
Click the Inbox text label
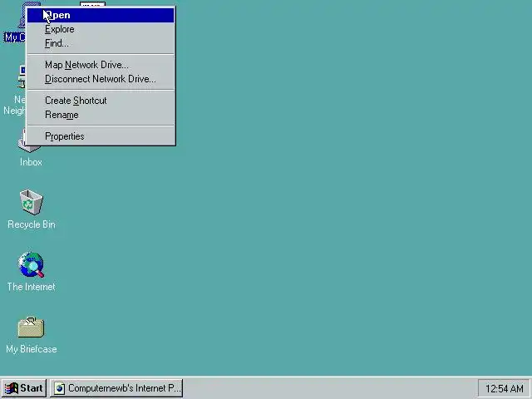32,162
